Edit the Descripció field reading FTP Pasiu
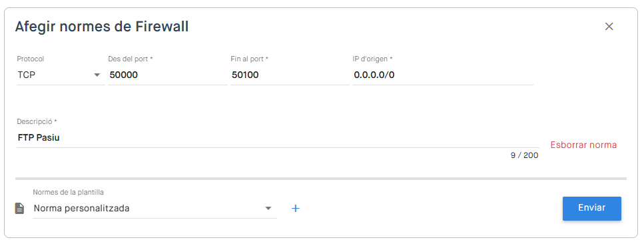Image resolution: width=644 pixels, height=242 pixels. tap(278, 137)
